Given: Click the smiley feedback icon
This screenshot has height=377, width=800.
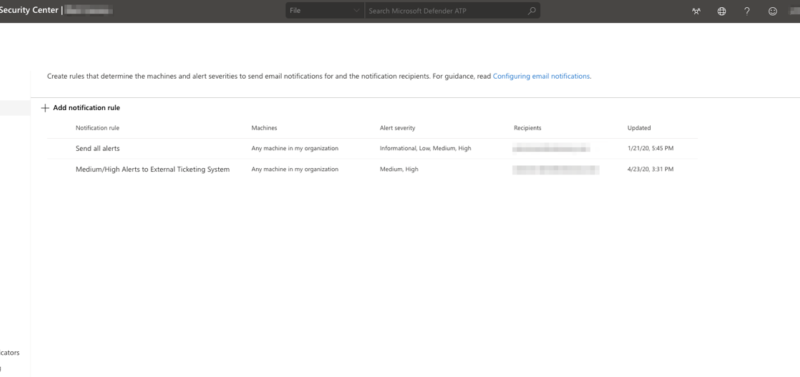Looking at the screenshot, I should pyautogui.click(x=772, y=11).
